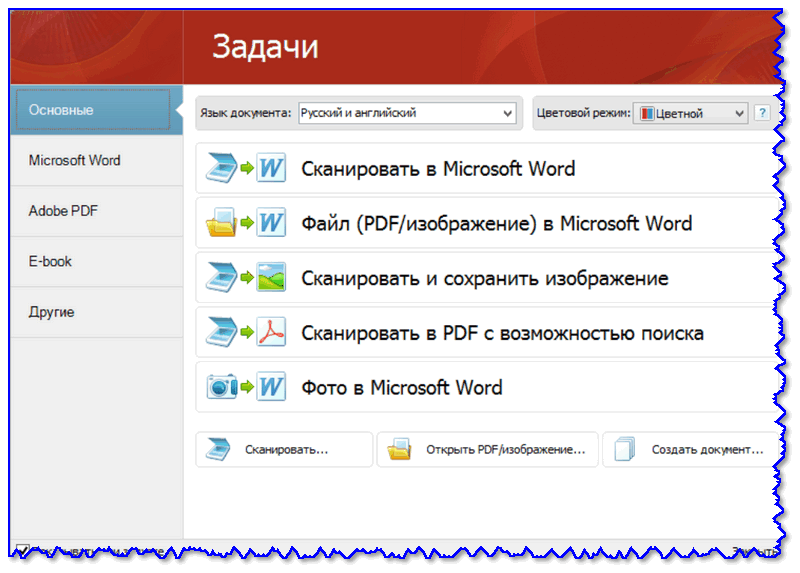Click the question mark help icon

click(762, 113)
